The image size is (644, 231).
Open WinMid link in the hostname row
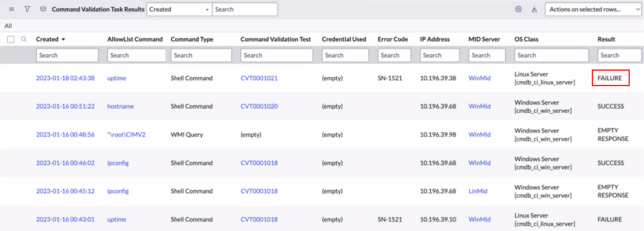(480, 106)
